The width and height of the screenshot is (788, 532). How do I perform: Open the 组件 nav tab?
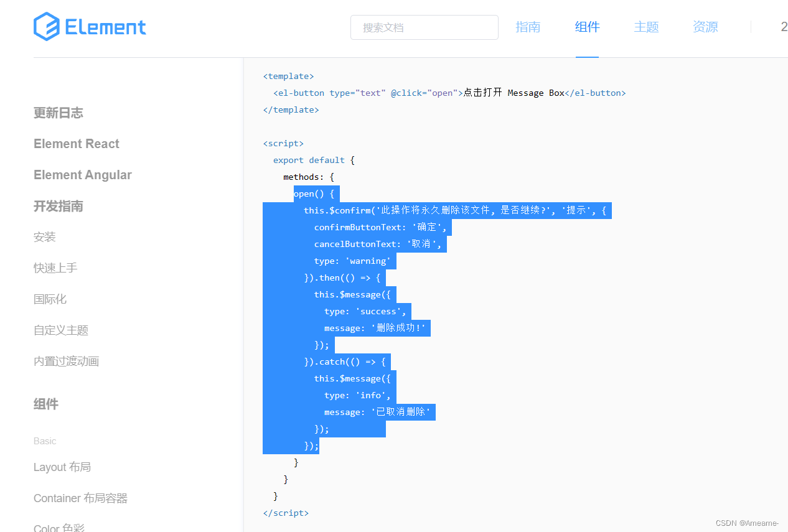(587, 27)
